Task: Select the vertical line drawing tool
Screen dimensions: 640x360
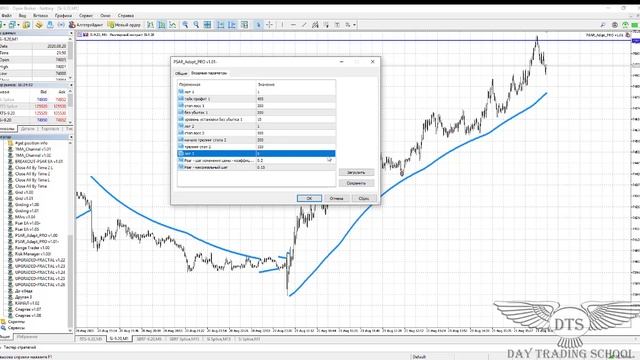Action: pos(282,25)
